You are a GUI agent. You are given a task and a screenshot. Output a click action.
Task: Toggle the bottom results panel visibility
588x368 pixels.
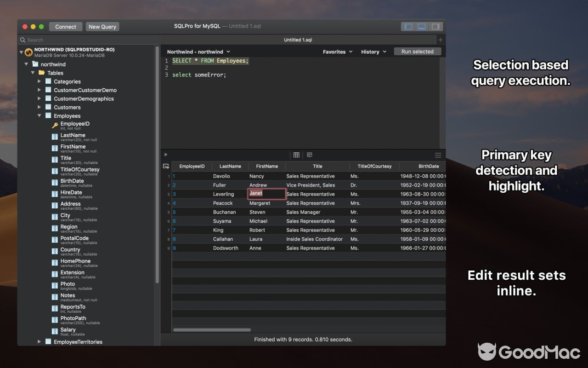422,26
